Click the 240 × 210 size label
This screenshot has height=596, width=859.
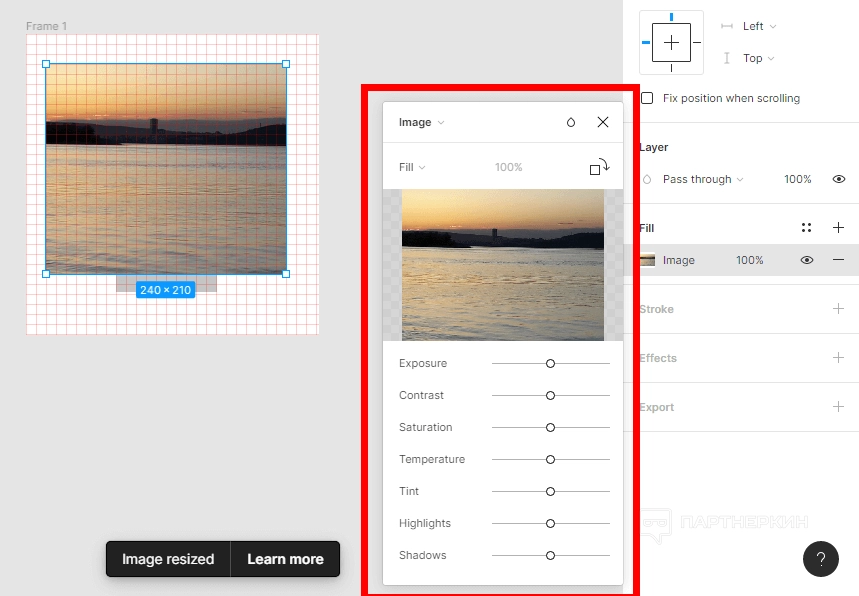[165, 290]
